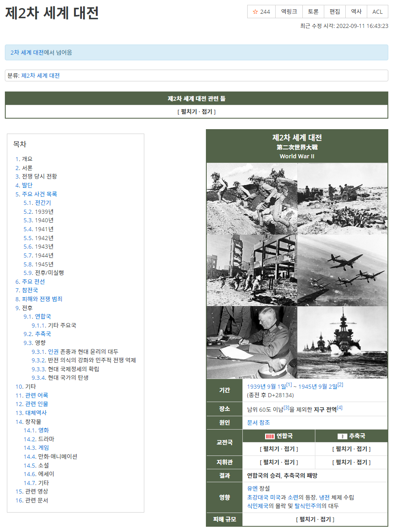
Task: Open the 역사 history tab
Action: click(x=356, y=12)
